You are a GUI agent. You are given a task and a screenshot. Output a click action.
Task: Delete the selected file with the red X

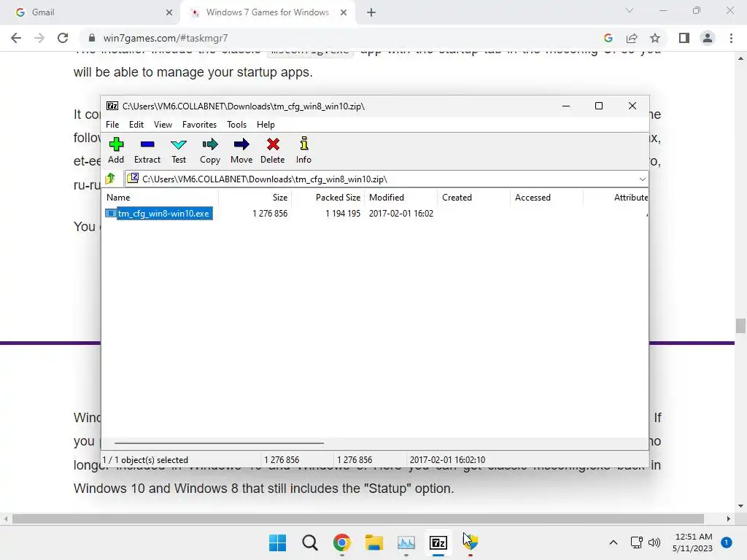click(x=273, y=150)
